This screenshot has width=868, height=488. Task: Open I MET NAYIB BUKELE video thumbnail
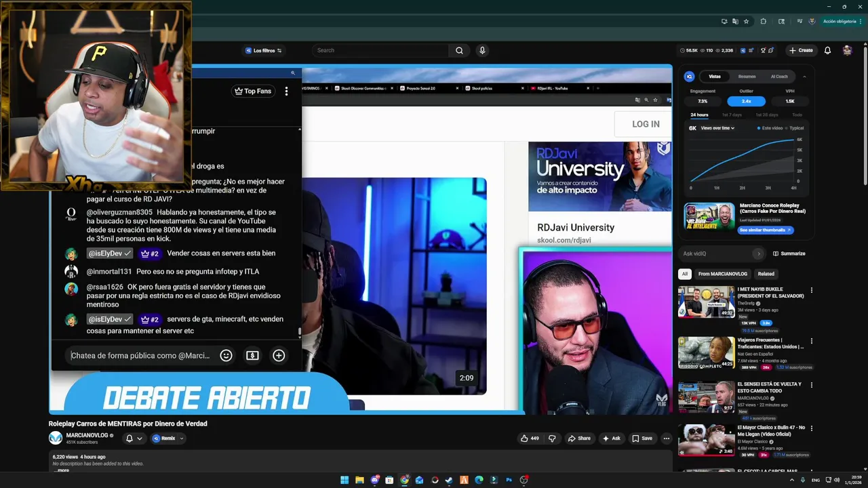pyautogui.click(x=707, y=302)
